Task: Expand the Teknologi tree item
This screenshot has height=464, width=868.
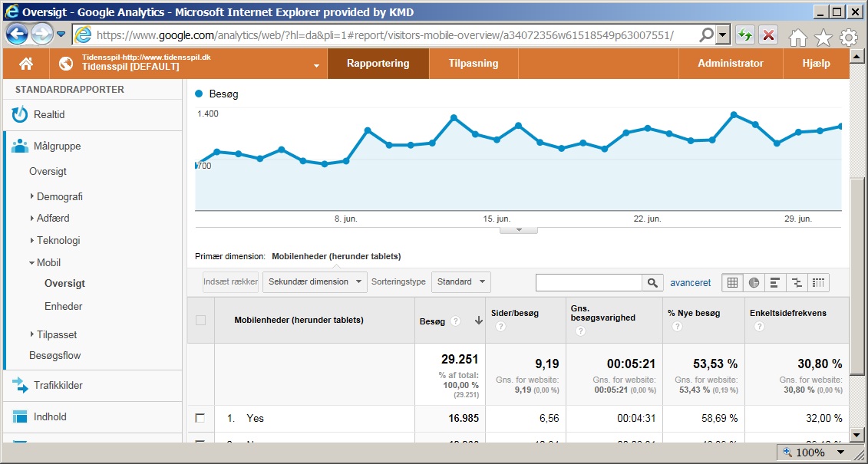Action: pos(58,240)
